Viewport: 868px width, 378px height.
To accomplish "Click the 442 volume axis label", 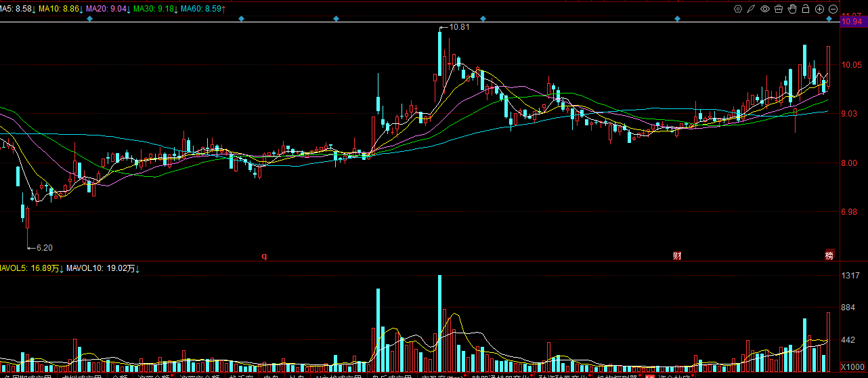I will [848, 340].
